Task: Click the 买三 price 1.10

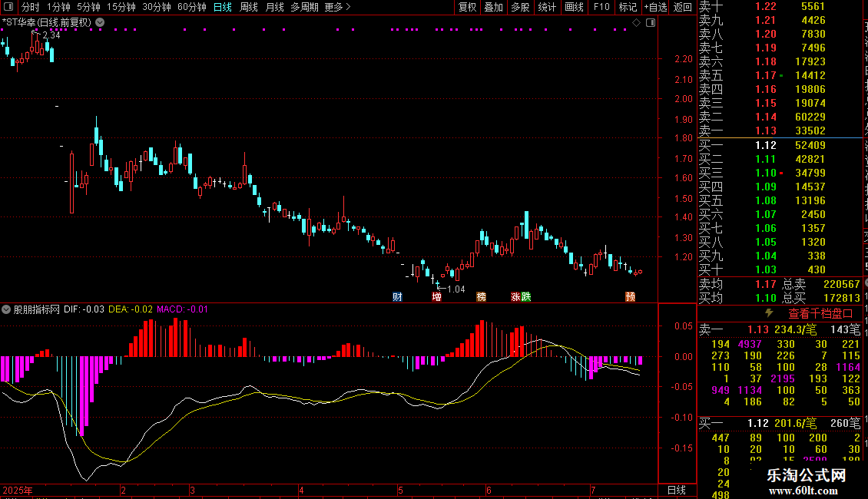Action: pos(766,173)
